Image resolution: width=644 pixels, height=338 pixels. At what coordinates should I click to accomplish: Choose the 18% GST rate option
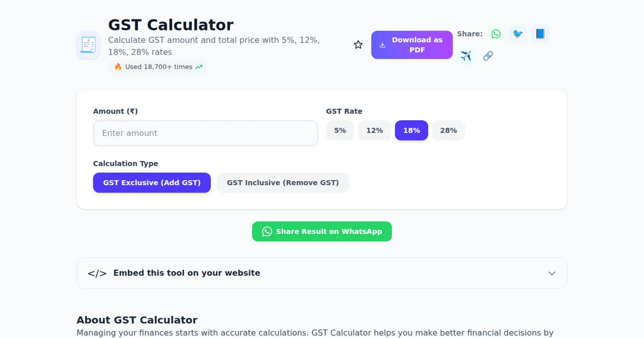coord(411,130)
